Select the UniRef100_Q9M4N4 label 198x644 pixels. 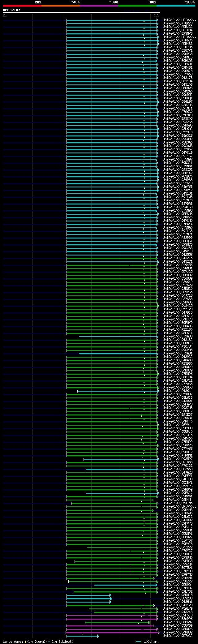pos(178,500)
